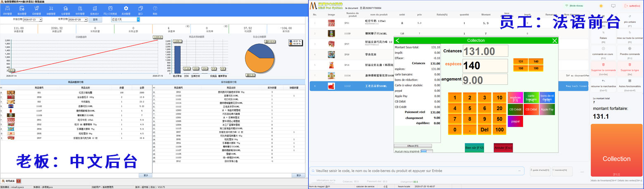Click the decimal point keypad key

(x=470, y=129)
